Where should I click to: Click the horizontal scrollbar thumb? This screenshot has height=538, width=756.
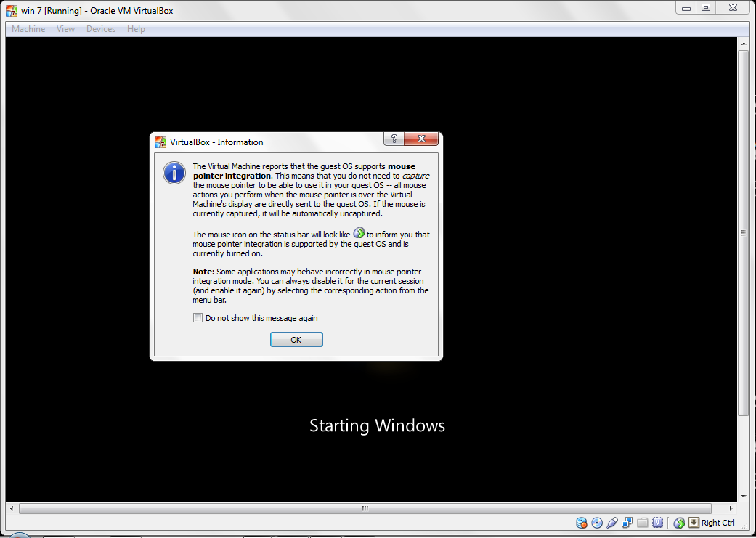pos(365,508)
